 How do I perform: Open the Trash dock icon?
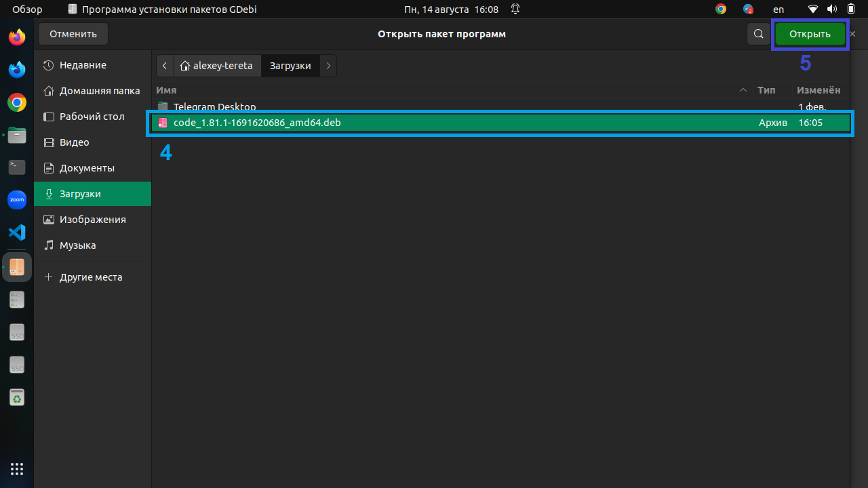coord(17,398)
